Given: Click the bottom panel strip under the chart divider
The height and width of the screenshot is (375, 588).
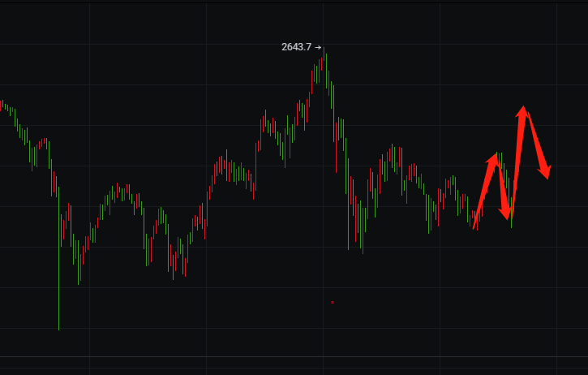Looking at the screenshot, I should pos(294,366).
